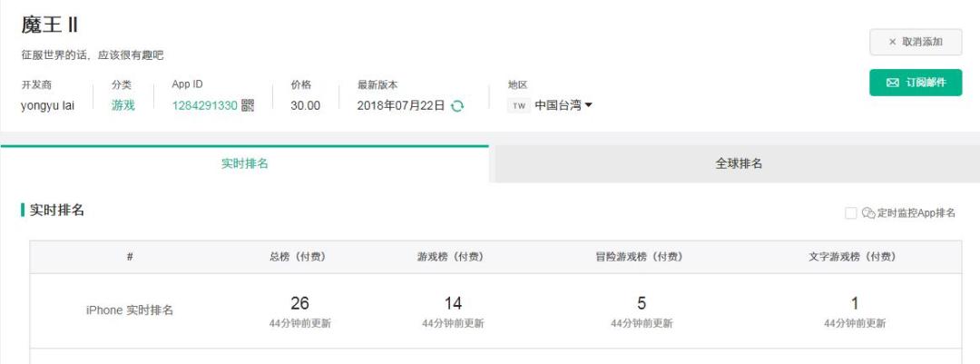Screen dimensions: 980x364
Task: Click the 总榜 rank value 26
Action: tap(299, 303)
